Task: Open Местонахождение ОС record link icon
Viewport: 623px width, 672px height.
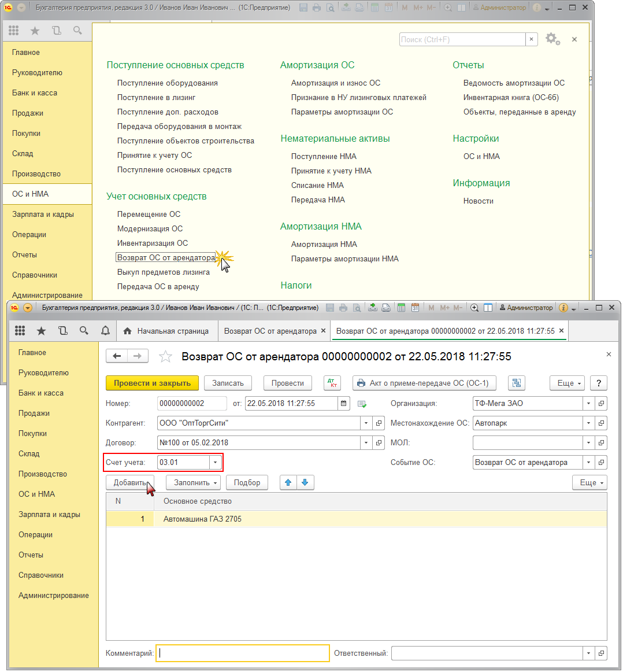Action: [601, 423]
